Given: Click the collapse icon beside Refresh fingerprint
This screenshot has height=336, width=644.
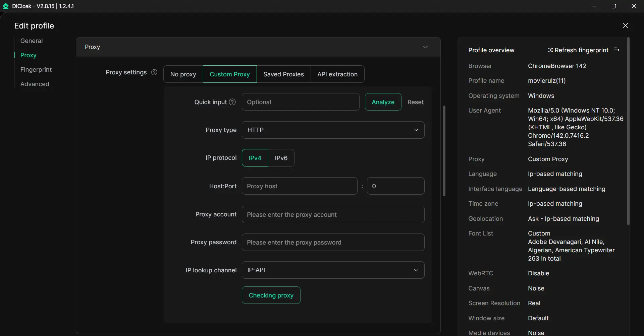Looking at the screenshot, I should click(616, 50).
